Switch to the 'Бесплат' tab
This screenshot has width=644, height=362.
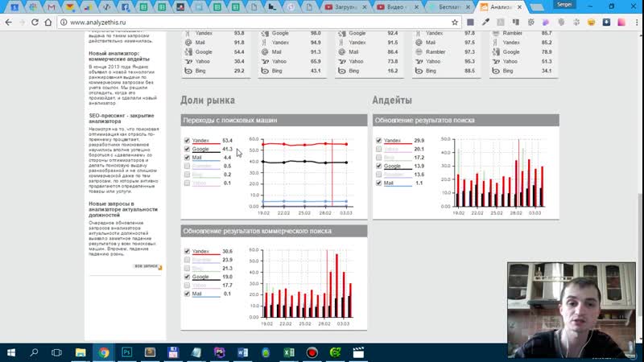(x=449, y=7)
